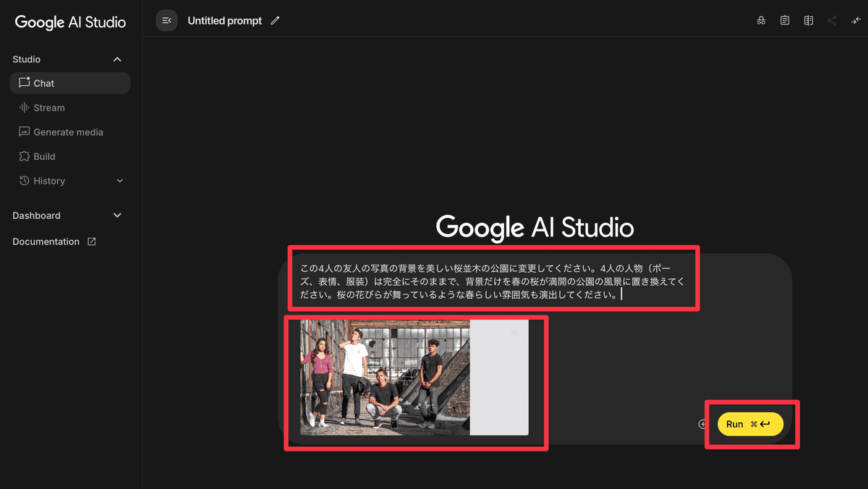Viewport: 868px width, 489px height.
Task: Open the Stream page
Action: coord(49,108)
